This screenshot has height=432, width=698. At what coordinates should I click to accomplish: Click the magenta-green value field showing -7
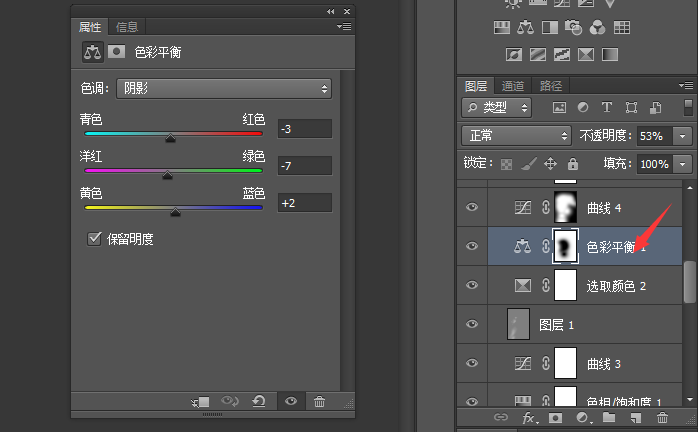[x=305, y=166]
